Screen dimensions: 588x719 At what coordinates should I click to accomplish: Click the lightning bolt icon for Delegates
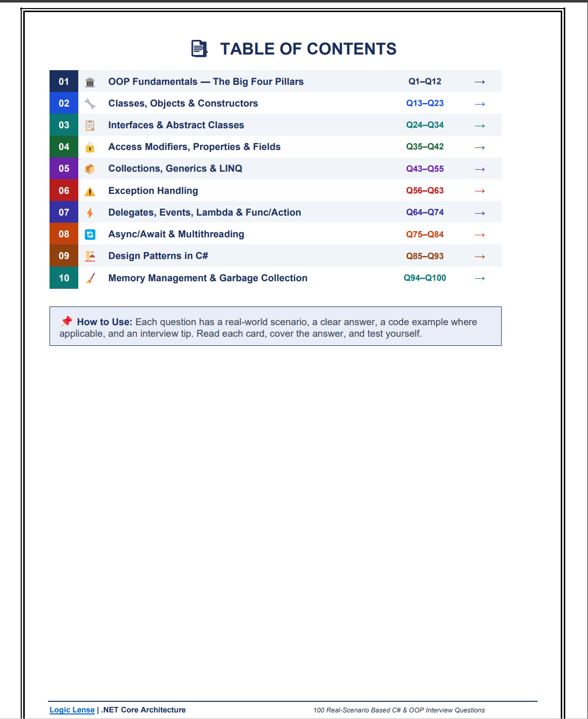pyautogui.click(x=90, y=213)
